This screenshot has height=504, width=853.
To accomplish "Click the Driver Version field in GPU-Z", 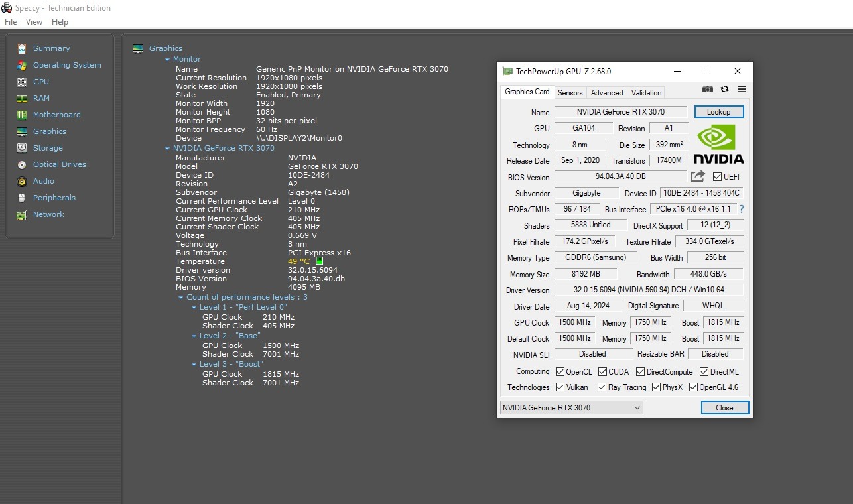I will pos(649,290).
